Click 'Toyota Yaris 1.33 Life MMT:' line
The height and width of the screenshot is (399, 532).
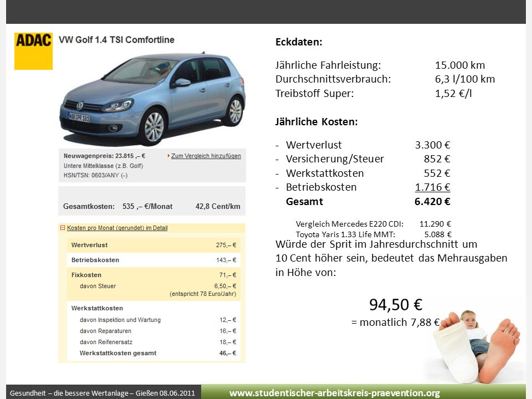point(345,234)
